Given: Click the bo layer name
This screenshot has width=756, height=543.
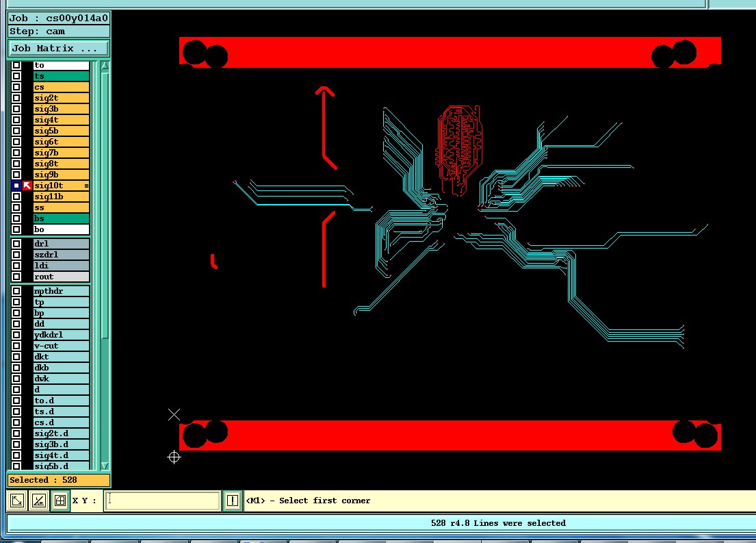Looking at the screenshot, I should point(61,229).
